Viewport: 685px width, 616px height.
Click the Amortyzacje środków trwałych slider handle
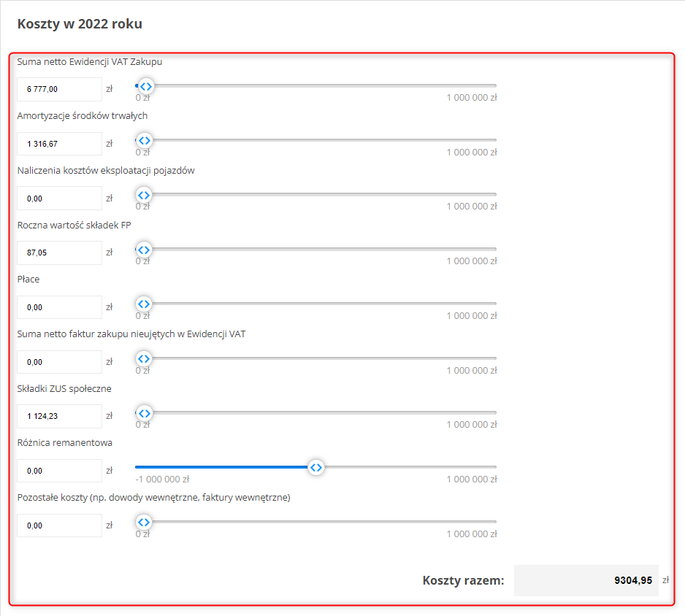tap(144, 141)
